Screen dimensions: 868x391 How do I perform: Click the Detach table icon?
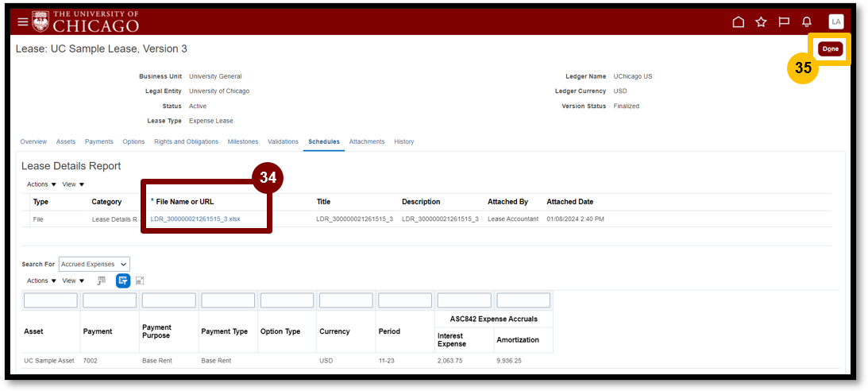140,281
